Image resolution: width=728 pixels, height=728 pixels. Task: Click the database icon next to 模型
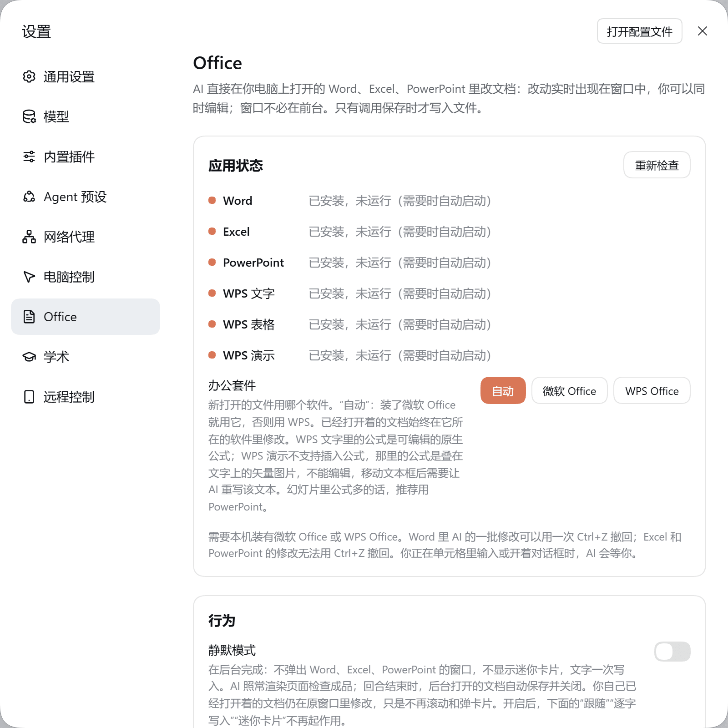click(x=29, y=116)
